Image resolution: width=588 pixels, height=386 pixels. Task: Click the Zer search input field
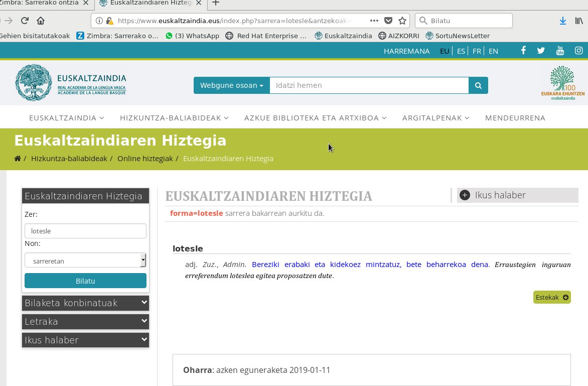click(85, 231)
